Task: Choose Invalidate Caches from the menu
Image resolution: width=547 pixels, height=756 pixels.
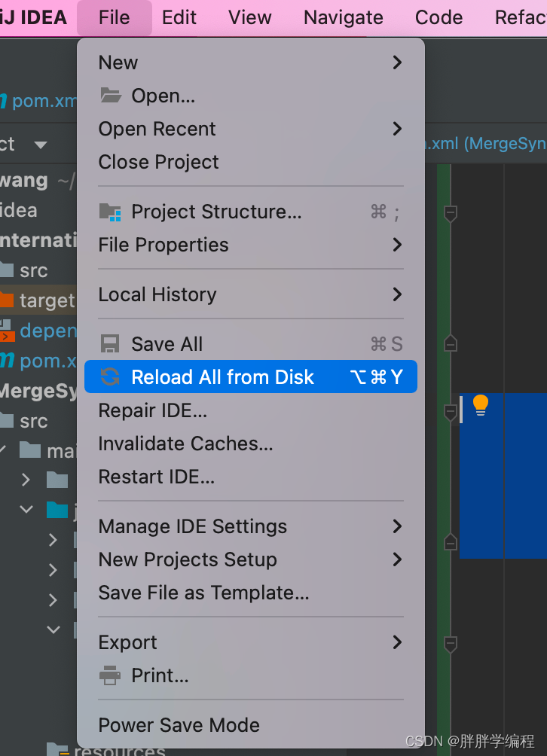Action: [x=185, y=444]
